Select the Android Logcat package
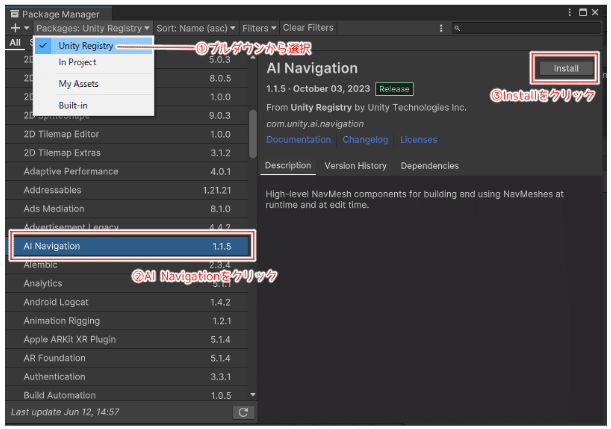Screen dimensions: 611x429 [x=127, y=302]
